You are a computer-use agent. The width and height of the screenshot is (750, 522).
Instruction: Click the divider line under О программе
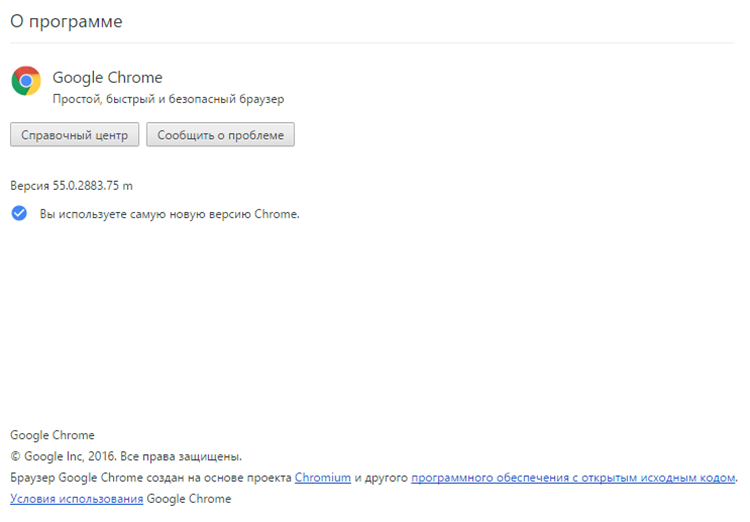point(375,43)
